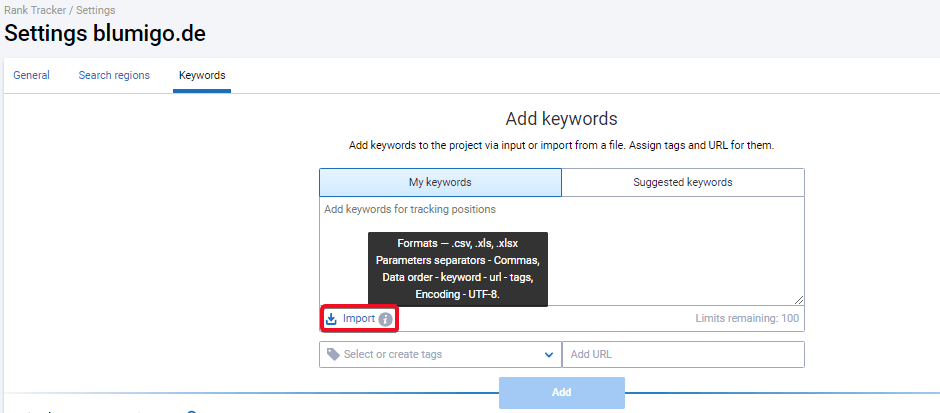This screenshot has height=413, width=940.
Task: Open the Suggested keywords tab
Action: tap(683, 182)
